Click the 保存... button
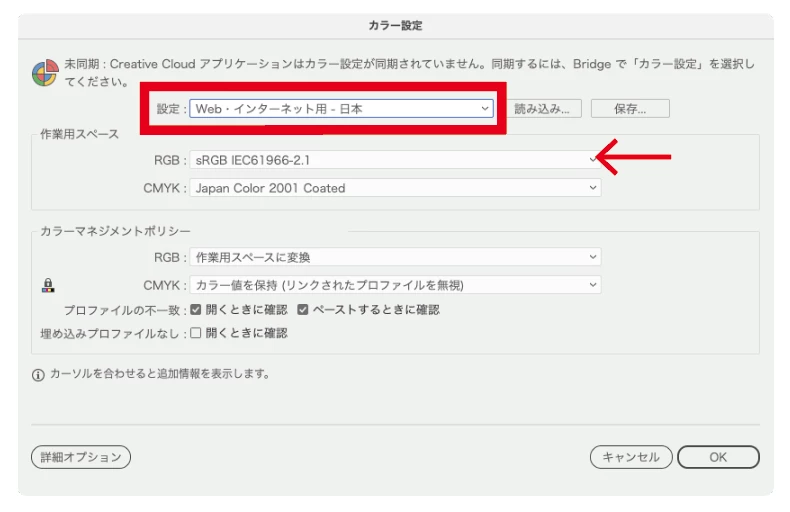This screenshot has width=790, height=512. (630, 108)
